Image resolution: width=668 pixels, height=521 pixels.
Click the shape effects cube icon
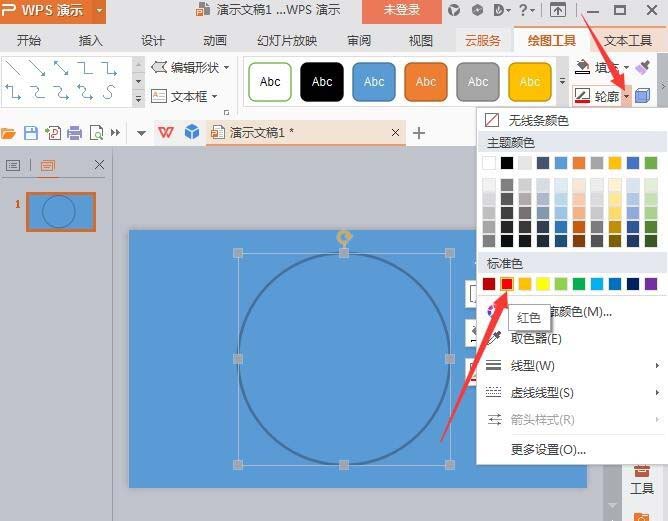pos(642,96)
